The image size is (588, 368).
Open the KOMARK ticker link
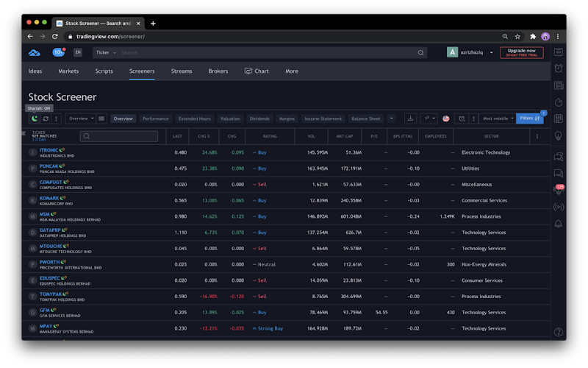click(49, 198)
